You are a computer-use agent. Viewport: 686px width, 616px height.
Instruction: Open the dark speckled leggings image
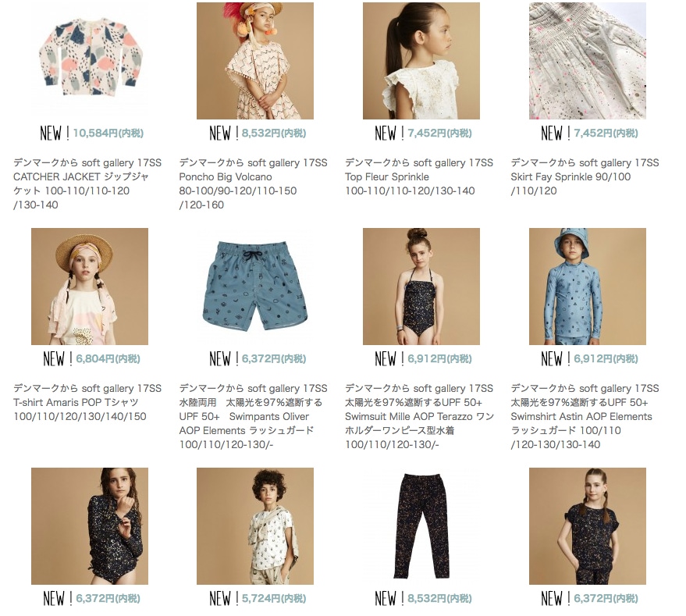421,526
